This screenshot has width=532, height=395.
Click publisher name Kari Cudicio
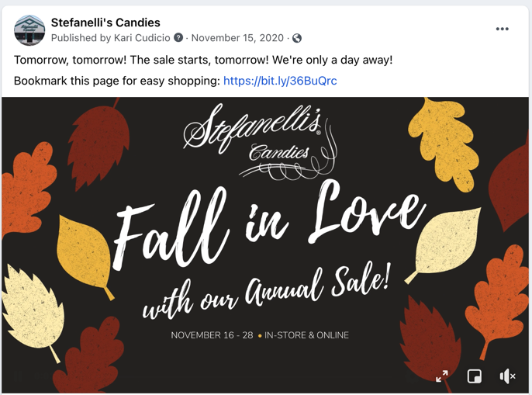[142, 38]
